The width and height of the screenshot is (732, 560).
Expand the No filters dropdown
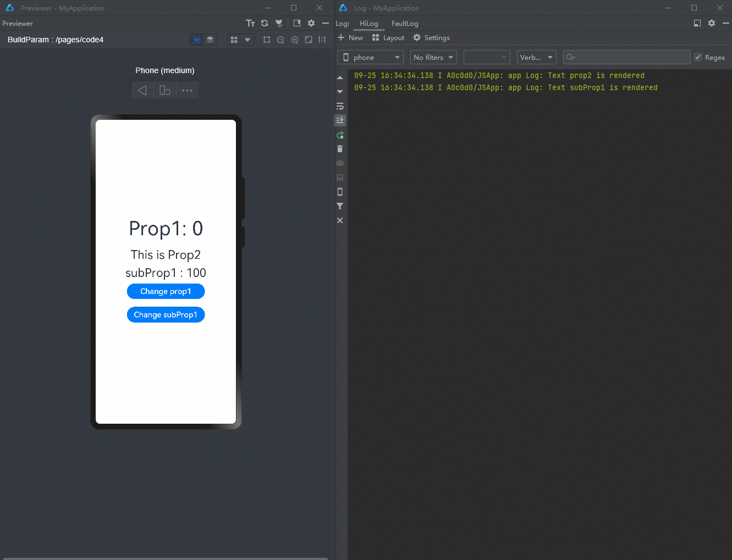click(x=433, y=57)
